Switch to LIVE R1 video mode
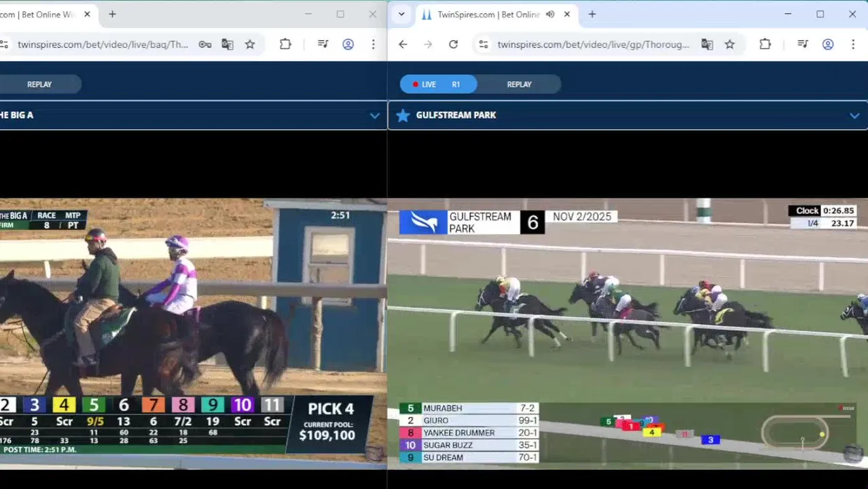 coord(438,84)
